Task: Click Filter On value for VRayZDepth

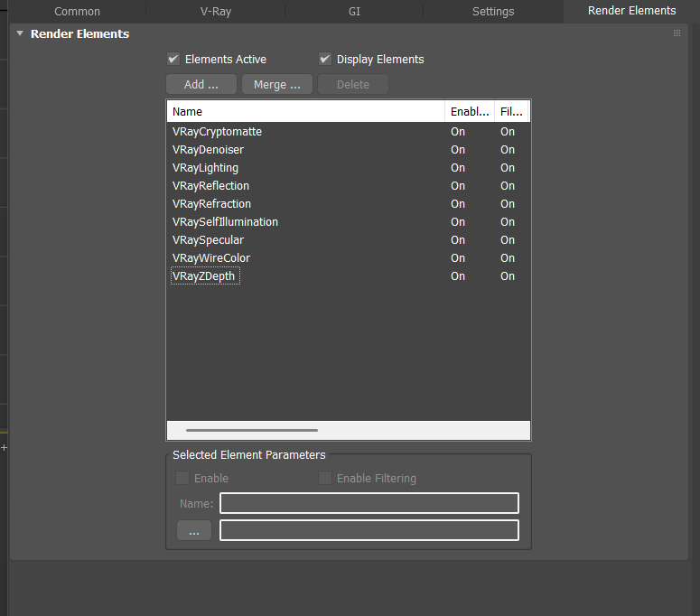Action: (x=507, y=276)
